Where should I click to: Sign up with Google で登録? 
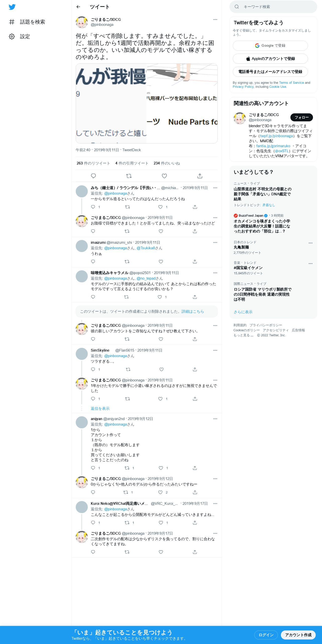tap(270, 46)
